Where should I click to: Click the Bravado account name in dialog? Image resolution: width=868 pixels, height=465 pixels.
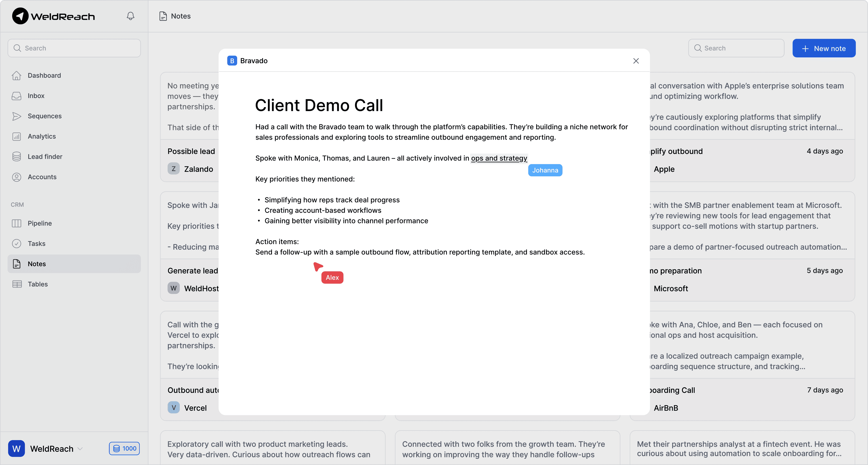click(254, 61)
